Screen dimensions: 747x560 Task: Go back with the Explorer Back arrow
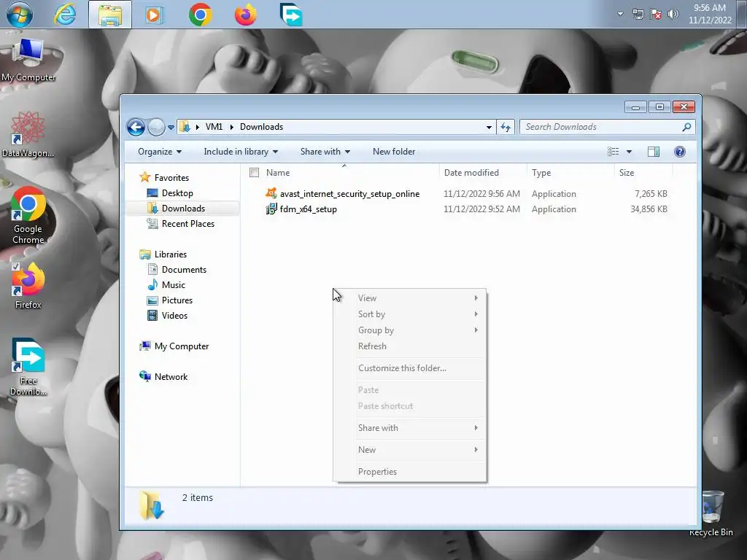136,127
